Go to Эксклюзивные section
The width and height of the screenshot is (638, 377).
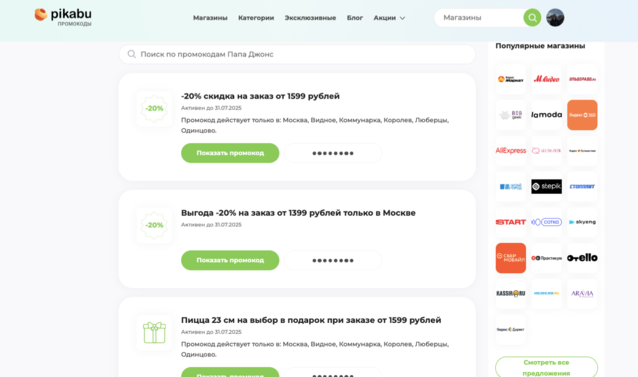click(310, 18)
